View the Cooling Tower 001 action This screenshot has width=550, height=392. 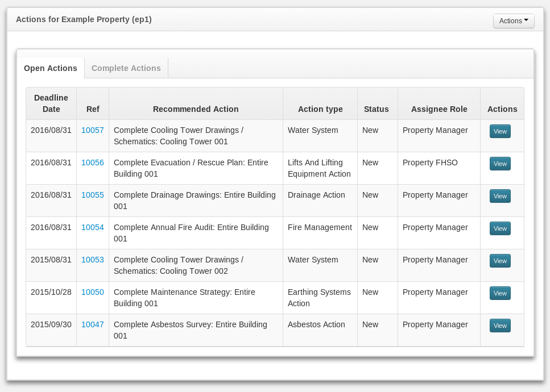(x=500, y=131)
